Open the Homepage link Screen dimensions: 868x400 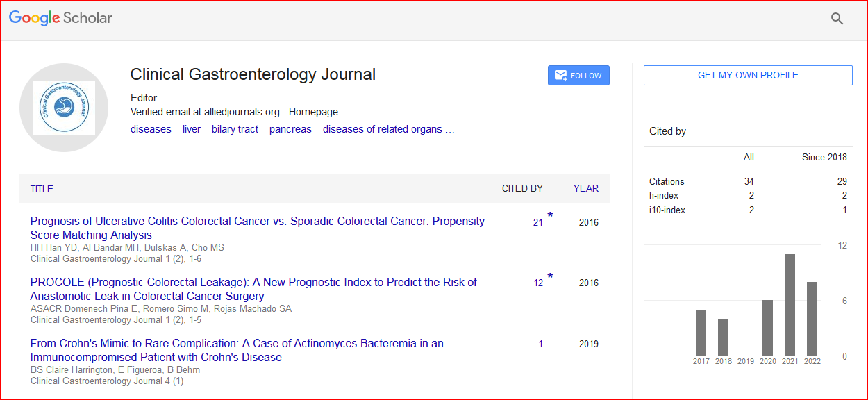click(x=313, y=112)
